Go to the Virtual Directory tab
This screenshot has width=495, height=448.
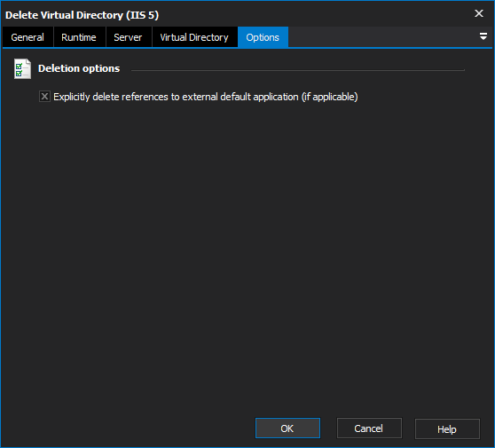pyautogui.click(x=194, y=37)
